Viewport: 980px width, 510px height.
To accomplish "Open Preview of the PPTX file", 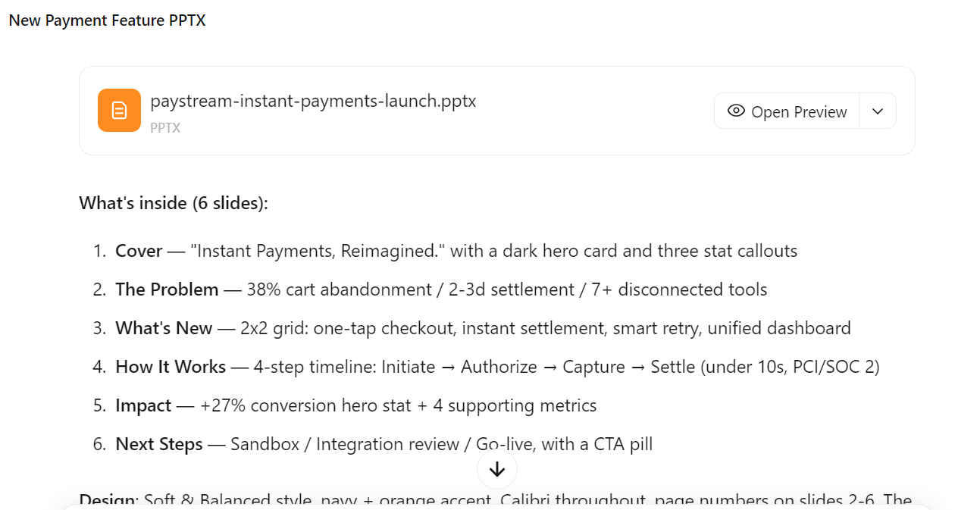I will [x=787, y=111].
